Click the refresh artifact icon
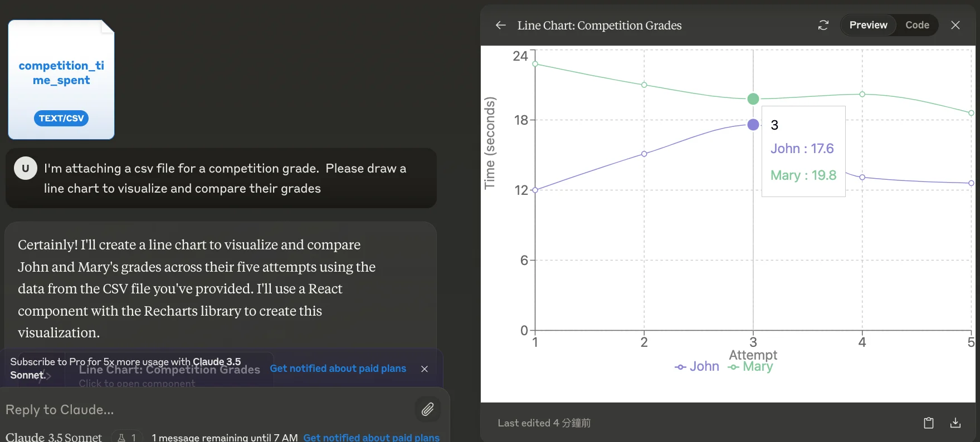980x442 pixels. (x=823, y=25)
